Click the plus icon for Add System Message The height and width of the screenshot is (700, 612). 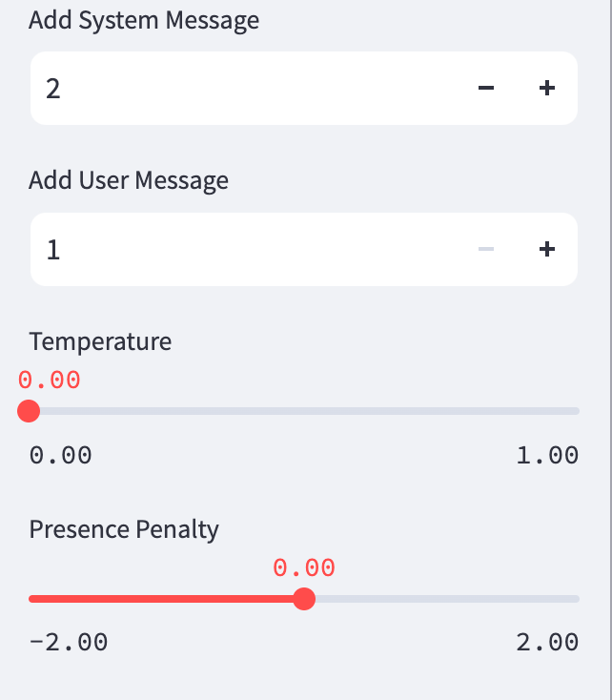point(546,89)
